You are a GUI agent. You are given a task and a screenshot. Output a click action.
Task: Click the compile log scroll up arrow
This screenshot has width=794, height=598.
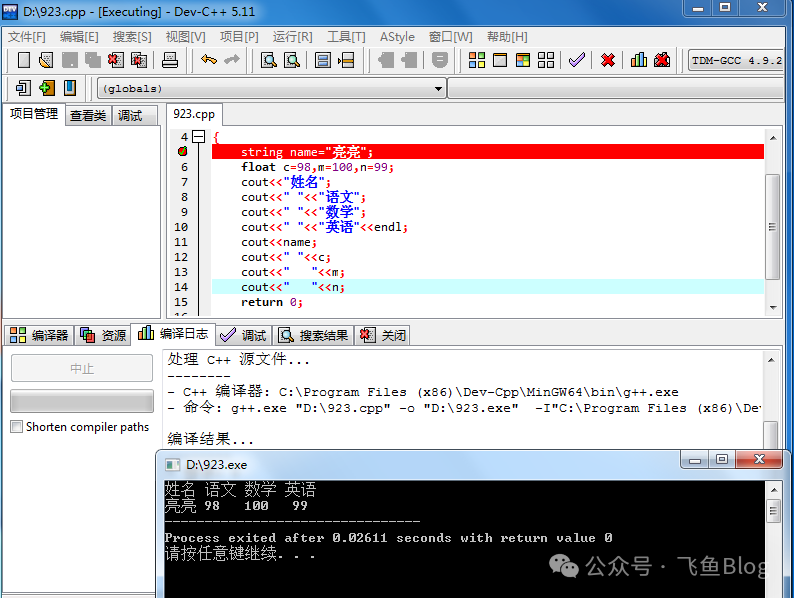pyautogui.click(x=771, y=360)
